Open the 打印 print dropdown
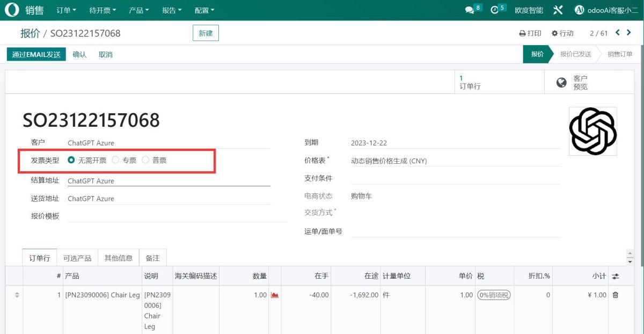The width and height of the screenshot is (644, 334). pyautogui.click(x=530, y=33)
